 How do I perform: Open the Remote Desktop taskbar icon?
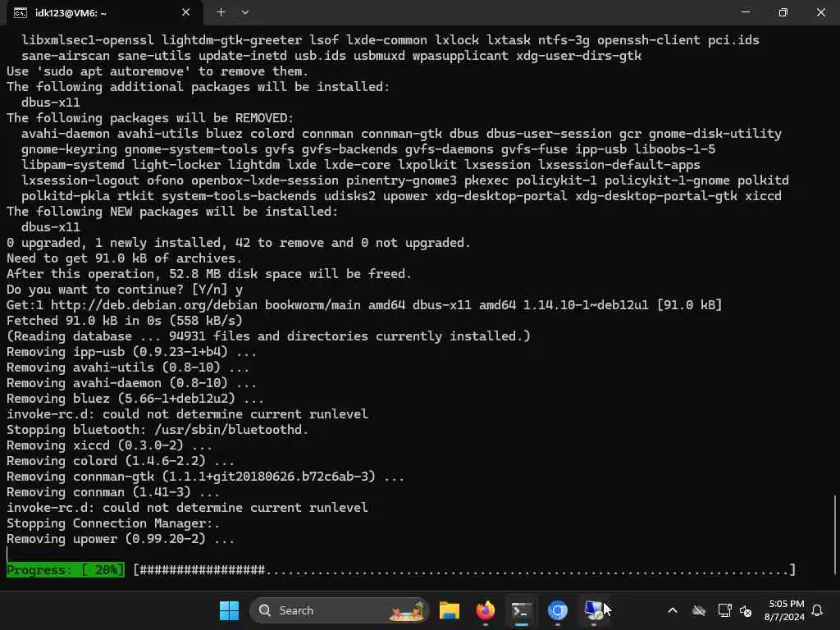[594, 610]
